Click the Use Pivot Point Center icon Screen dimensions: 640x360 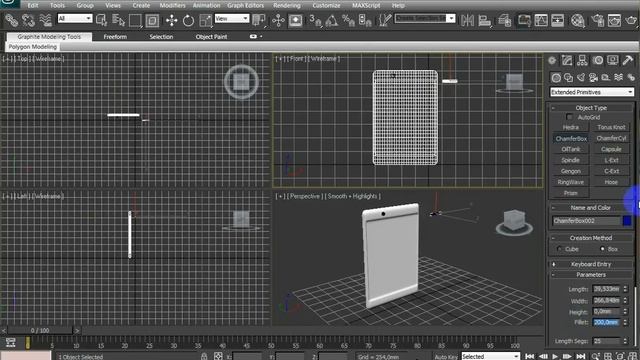[259, 20]
